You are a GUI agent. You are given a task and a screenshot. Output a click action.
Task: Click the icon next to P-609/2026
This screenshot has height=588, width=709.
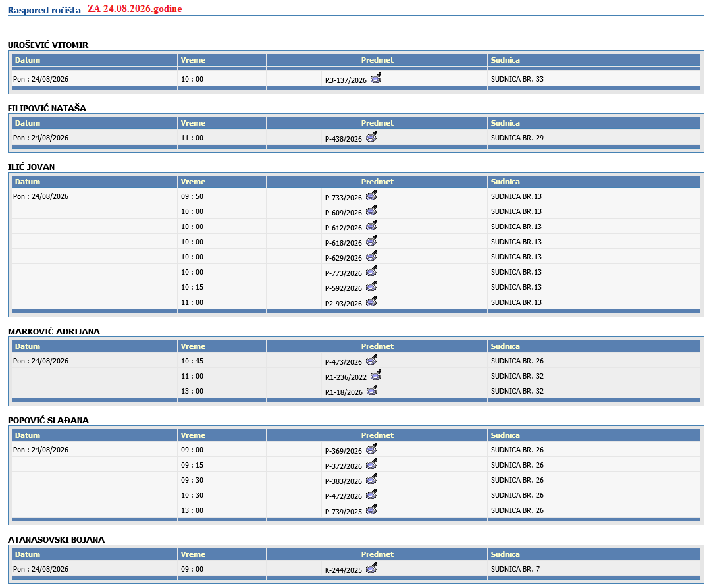point(371,210)
